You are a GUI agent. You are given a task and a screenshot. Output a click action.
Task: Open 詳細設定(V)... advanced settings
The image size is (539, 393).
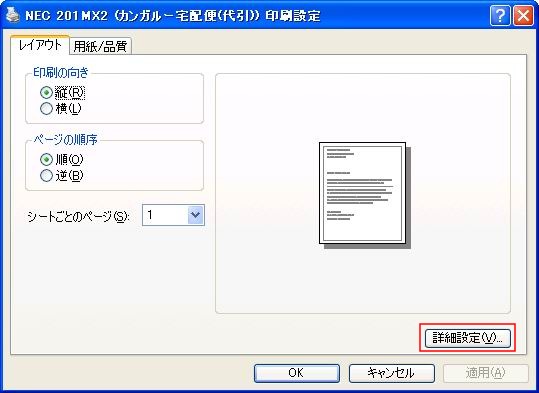pyautogui.click(x=468, y=338)
